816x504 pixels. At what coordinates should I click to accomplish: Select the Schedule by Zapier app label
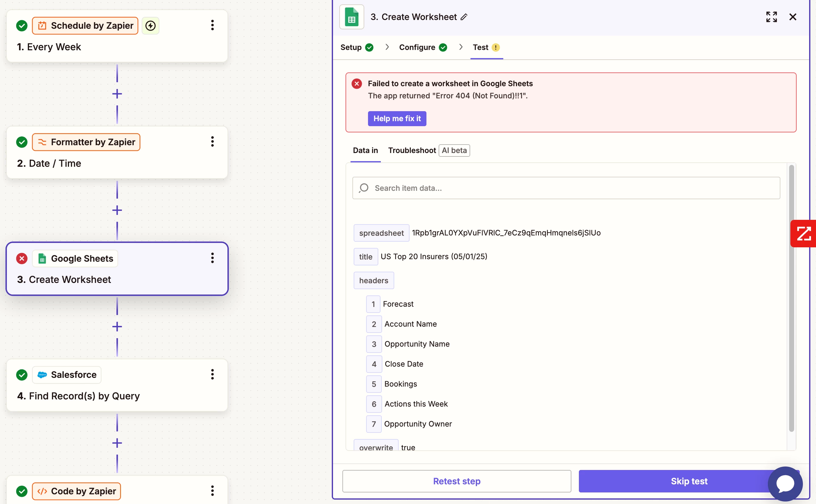[85, 26]
